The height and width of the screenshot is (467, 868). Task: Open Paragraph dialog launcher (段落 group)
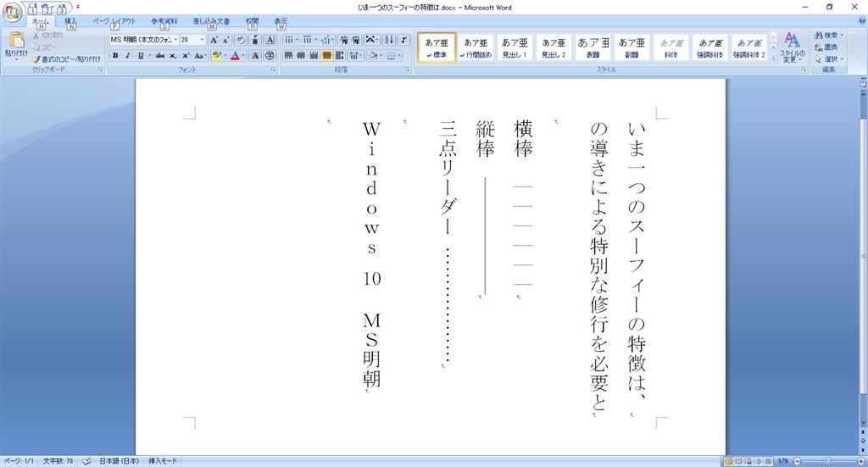pos(408,69)
